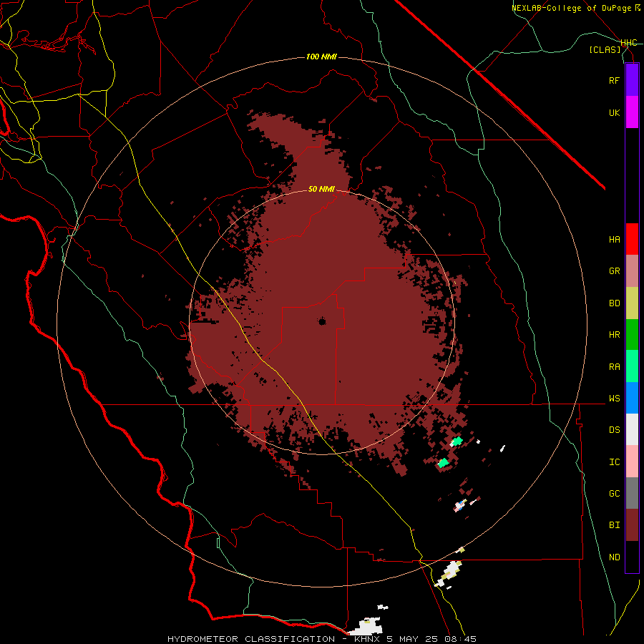Click the UK legend label
This screenshot has height=644, width=644.
click(x=614, y=112)
